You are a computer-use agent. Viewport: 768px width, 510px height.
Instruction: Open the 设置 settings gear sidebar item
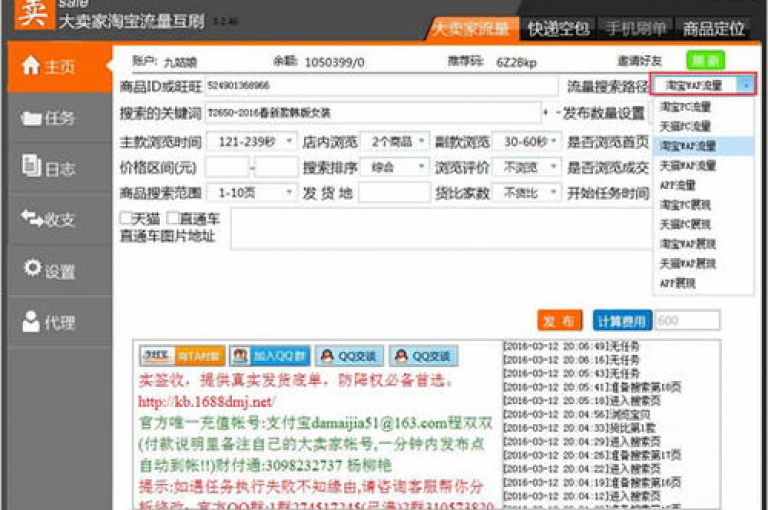[59, 270]
